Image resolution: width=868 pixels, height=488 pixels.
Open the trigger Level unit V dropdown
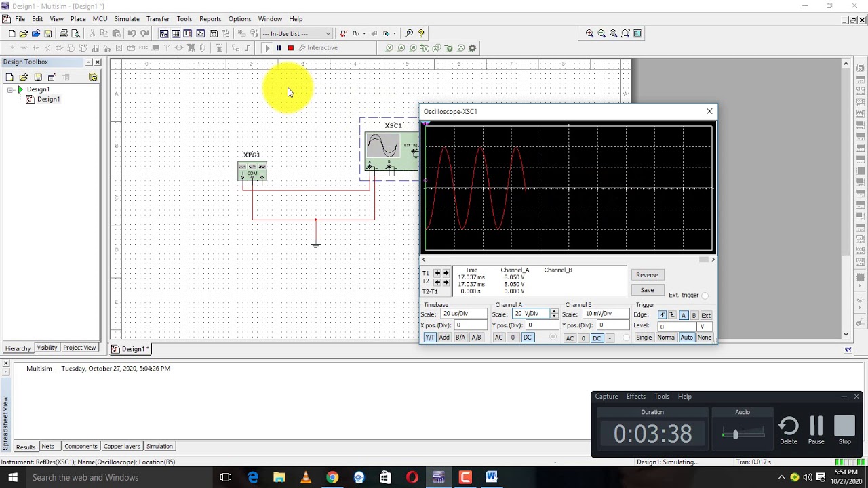tap(705, 327)
